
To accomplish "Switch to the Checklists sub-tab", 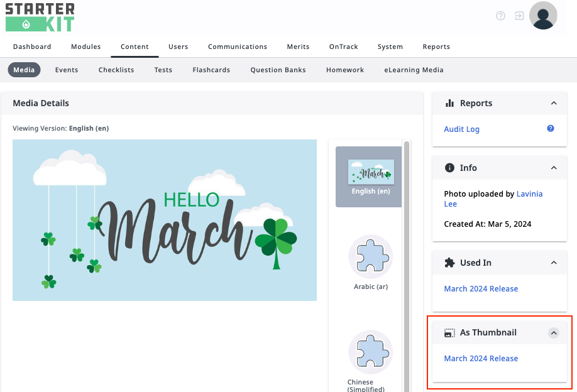I will [x=116, y=70].
